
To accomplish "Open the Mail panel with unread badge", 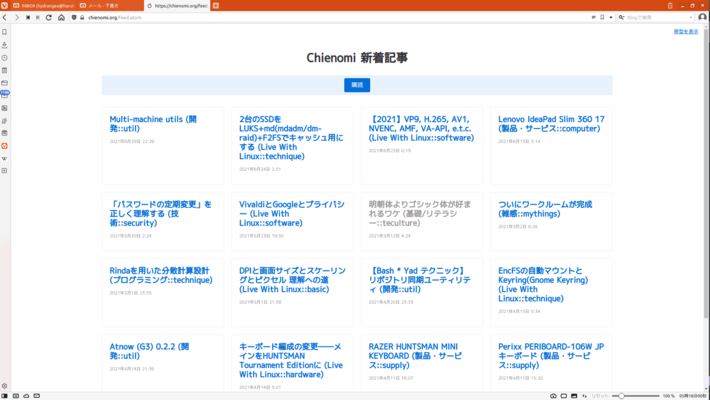I will [5, 95].
